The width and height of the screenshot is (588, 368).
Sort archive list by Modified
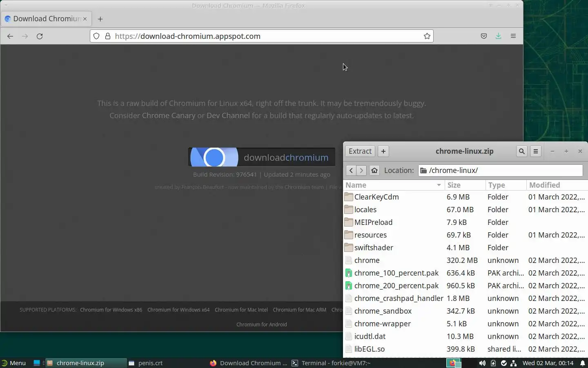click(x=557, y=185)
